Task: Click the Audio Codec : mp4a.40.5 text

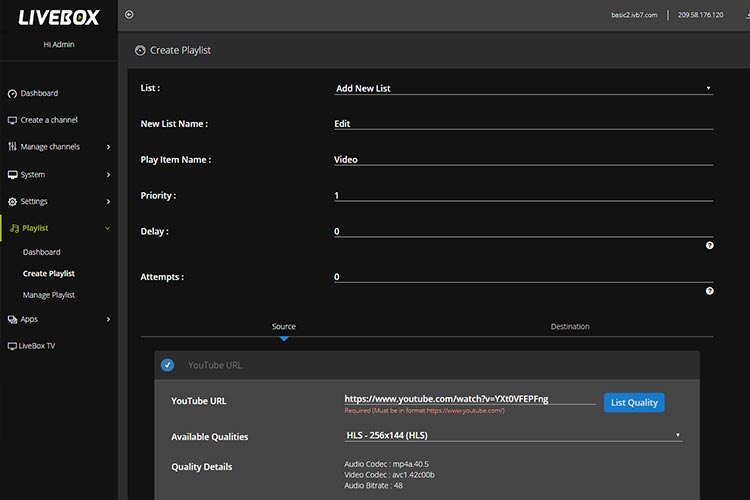Action: 386,464
